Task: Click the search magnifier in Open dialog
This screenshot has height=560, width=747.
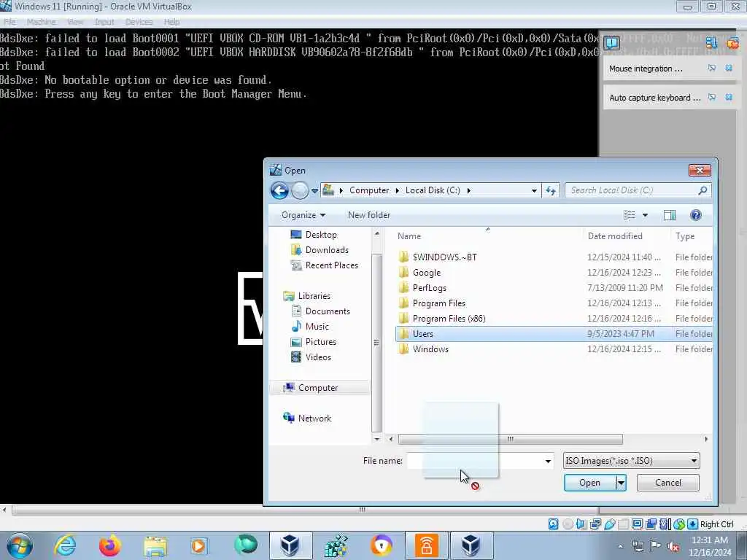Action: point(703,190)
